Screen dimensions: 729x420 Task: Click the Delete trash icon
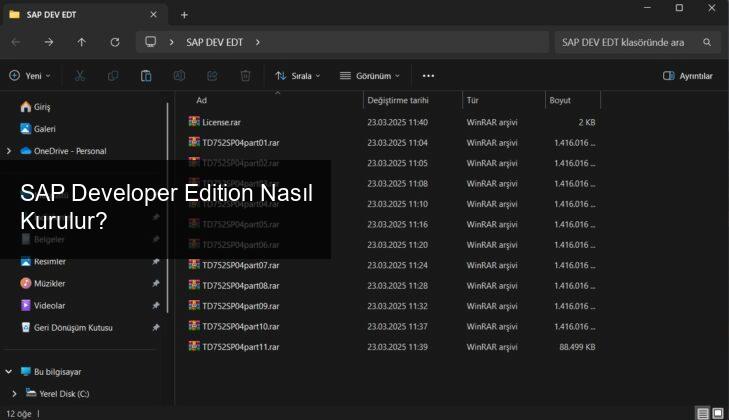coord(245,75)
